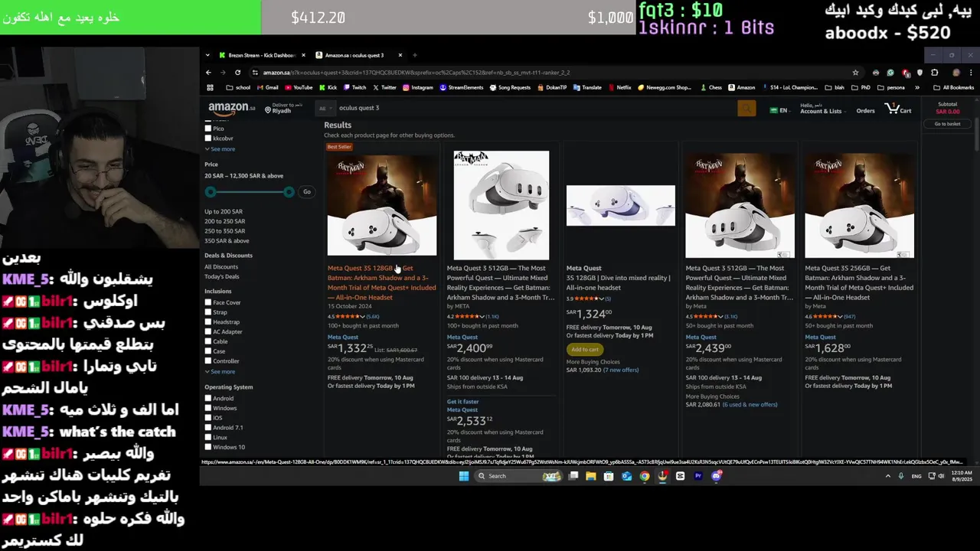Open Premiere Pro from the taskbar

pos(698,476)
